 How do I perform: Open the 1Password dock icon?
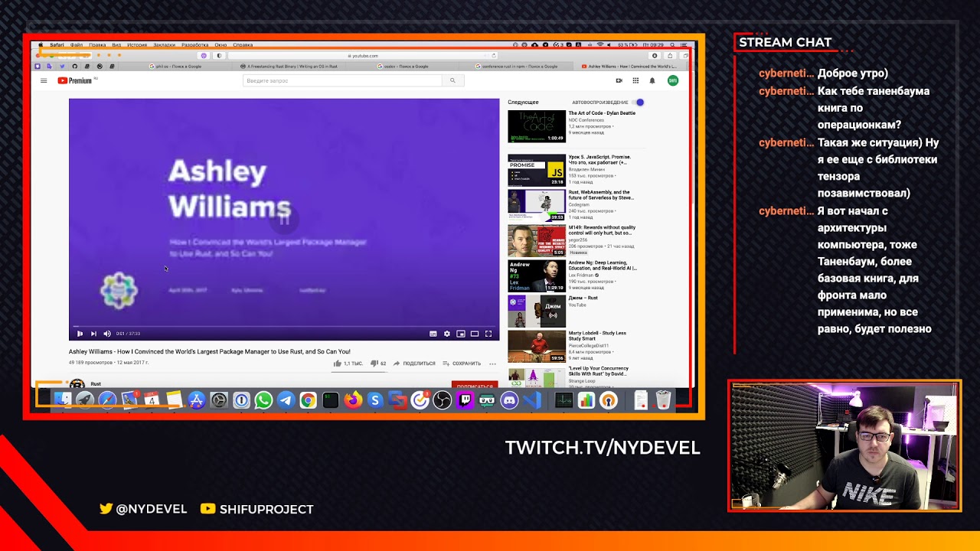click(x=241, y=399)
